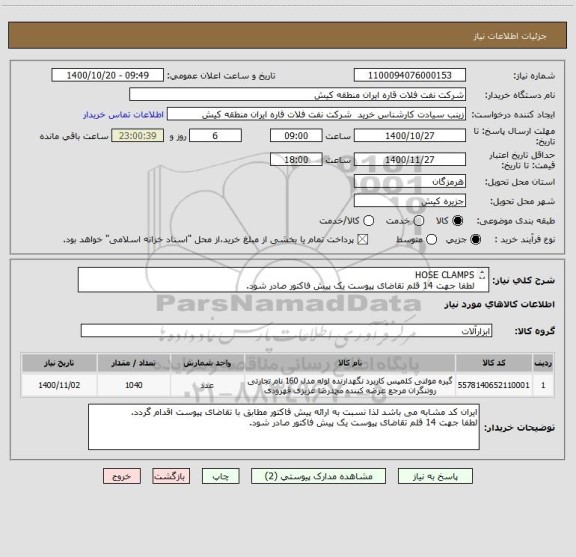Click row number 1 cell
This screenshot has width=576, height=557.
coord(543,385)
